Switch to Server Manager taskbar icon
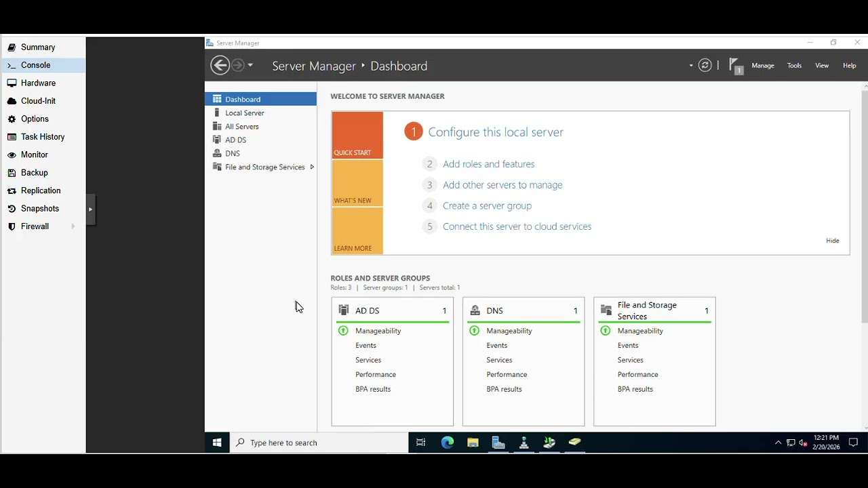Viewport: 868px width, 488px height. point(498,443)
